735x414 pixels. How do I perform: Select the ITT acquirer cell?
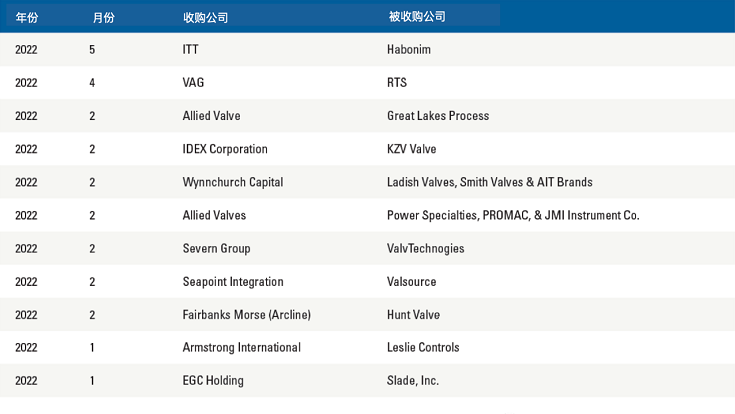(x=190, y=49)
